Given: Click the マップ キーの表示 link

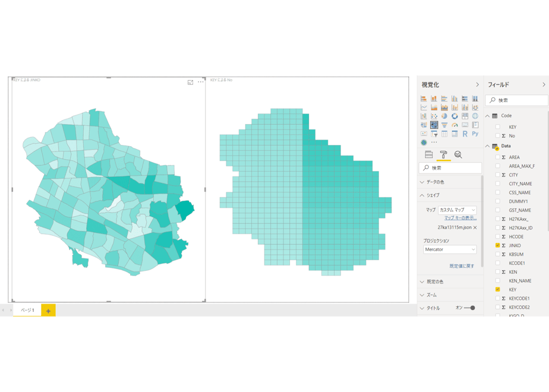Looking at the screenshot, I should pos(460,218).
